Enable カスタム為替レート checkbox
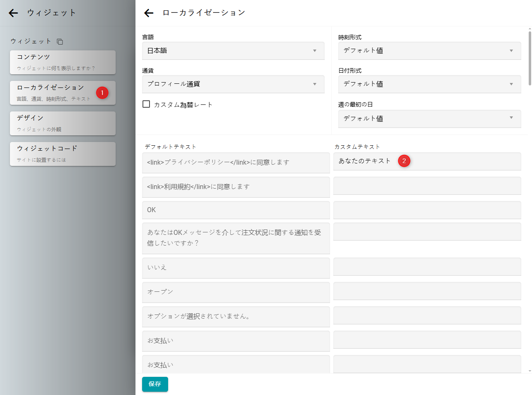The width and height of the screenshot is (532, 395). 146,104
